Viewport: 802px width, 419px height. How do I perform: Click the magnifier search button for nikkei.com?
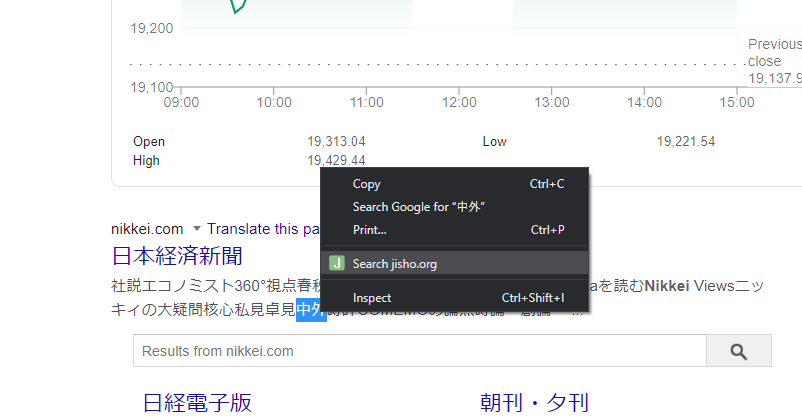pyautogui.click(x=739, y=351)
